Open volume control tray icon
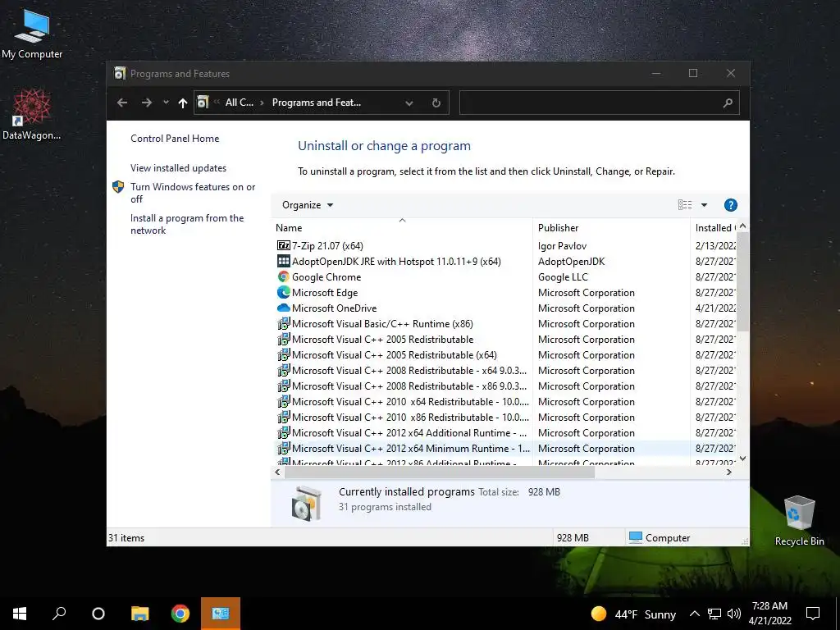840x630 pixels. point(734,614)
